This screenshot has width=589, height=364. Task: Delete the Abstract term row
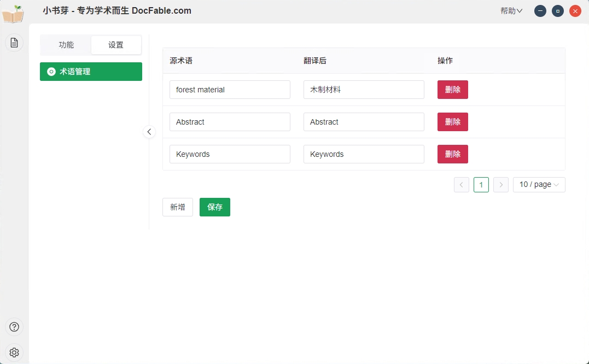pos(453,122)
